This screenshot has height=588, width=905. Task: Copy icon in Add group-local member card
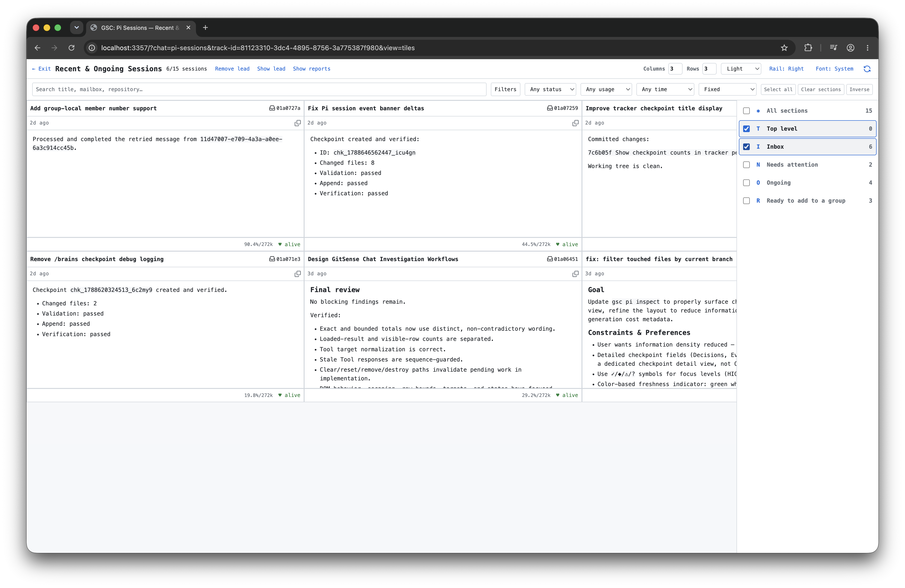coord(297,123)
